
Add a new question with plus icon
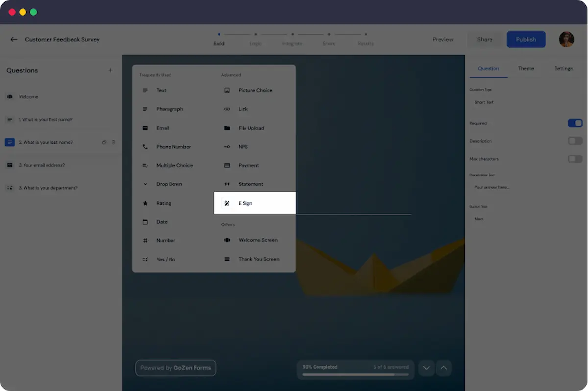pos(110,70)
